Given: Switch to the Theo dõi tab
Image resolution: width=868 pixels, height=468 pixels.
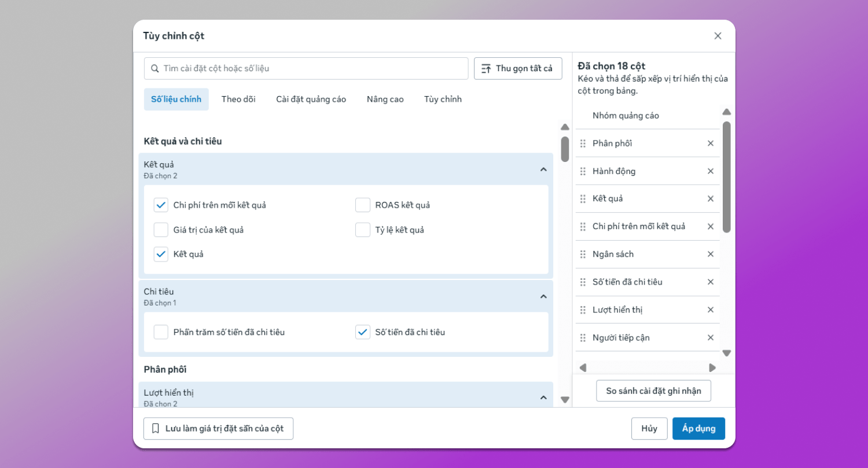Looking at the screenshot, I should 238,99.
